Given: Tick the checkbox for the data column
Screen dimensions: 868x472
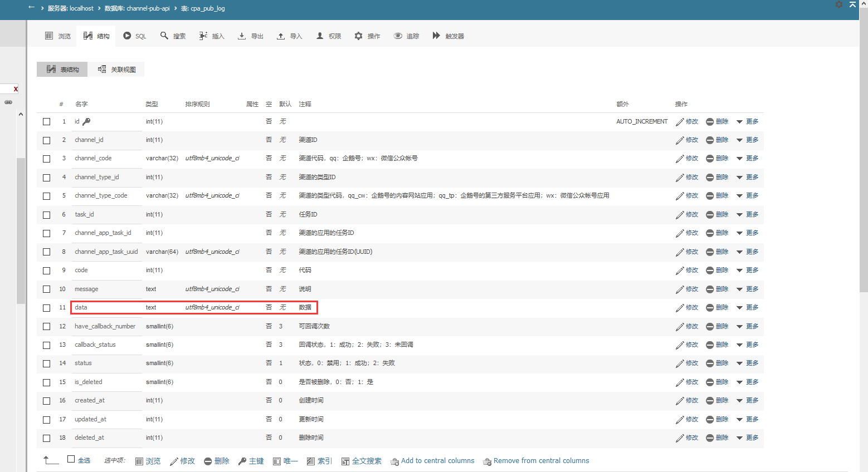Looking at the screenshot, I should [47, 308].
